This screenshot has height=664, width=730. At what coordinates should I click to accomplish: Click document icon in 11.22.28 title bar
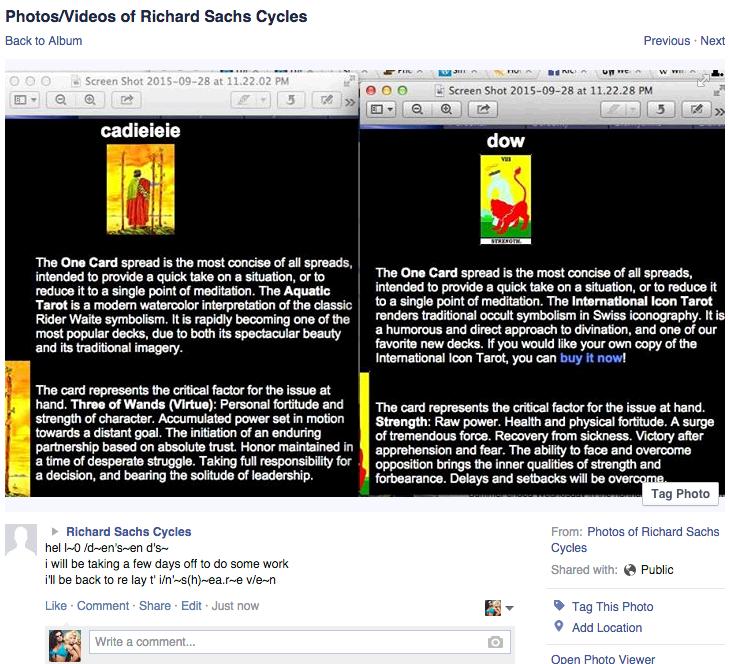tap(439, 90)
